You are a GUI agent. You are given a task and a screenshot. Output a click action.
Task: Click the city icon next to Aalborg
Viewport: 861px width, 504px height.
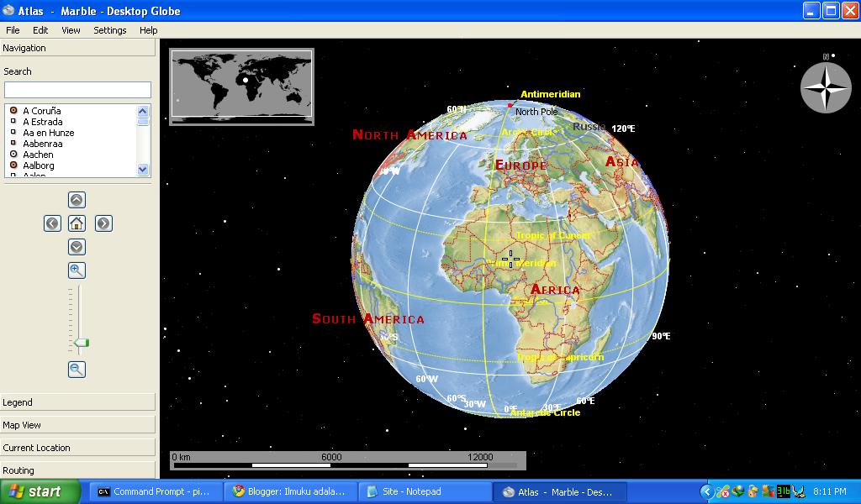[x=13, y=165]
